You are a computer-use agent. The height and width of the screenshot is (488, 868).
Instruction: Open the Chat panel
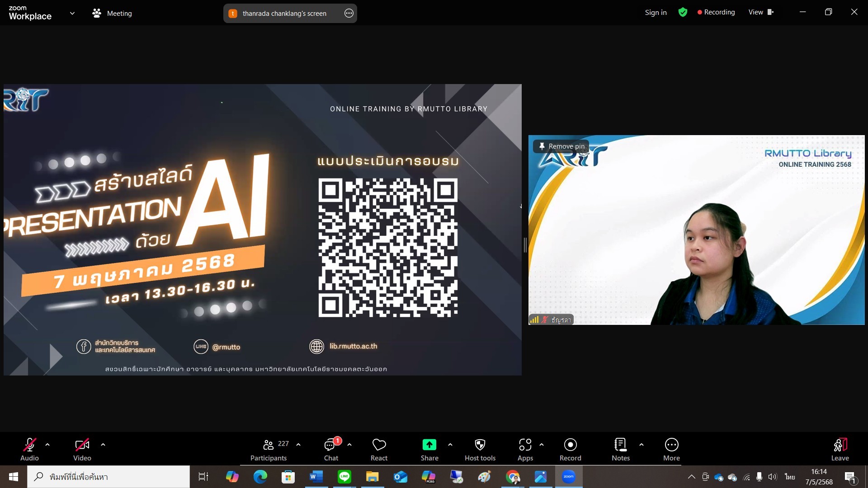click(x=331, y=450)
